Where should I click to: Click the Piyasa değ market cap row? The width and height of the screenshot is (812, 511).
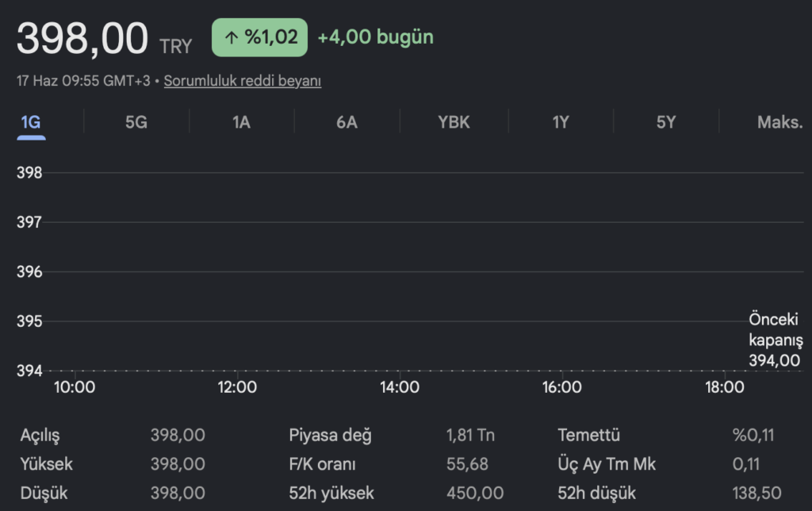pyautogui.click(x=392, y=435)
